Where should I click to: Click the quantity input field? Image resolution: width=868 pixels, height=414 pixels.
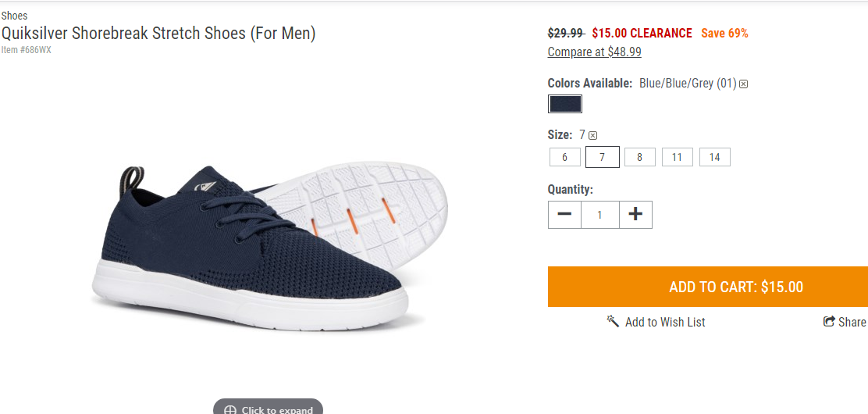click(600, 215)
